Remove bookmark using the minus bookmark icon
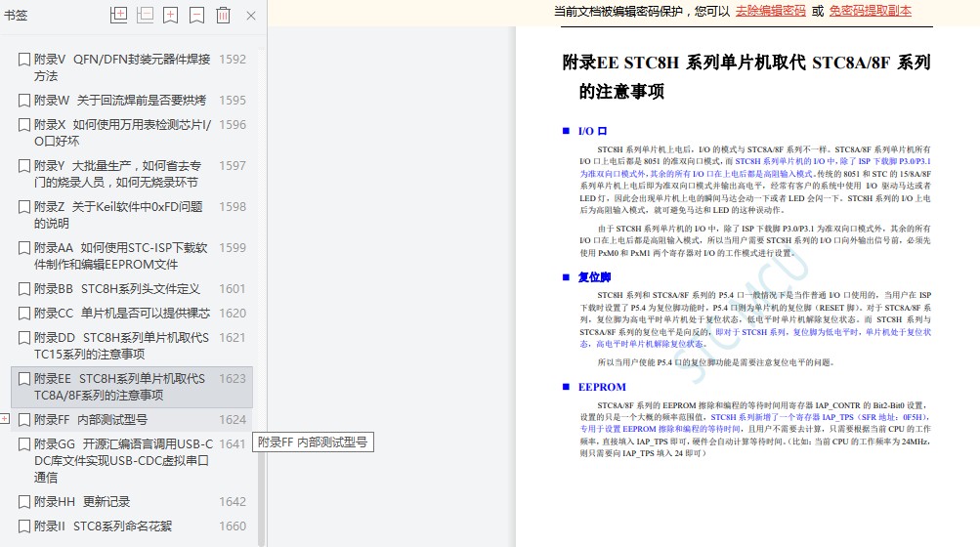 (x=196, y=15)
